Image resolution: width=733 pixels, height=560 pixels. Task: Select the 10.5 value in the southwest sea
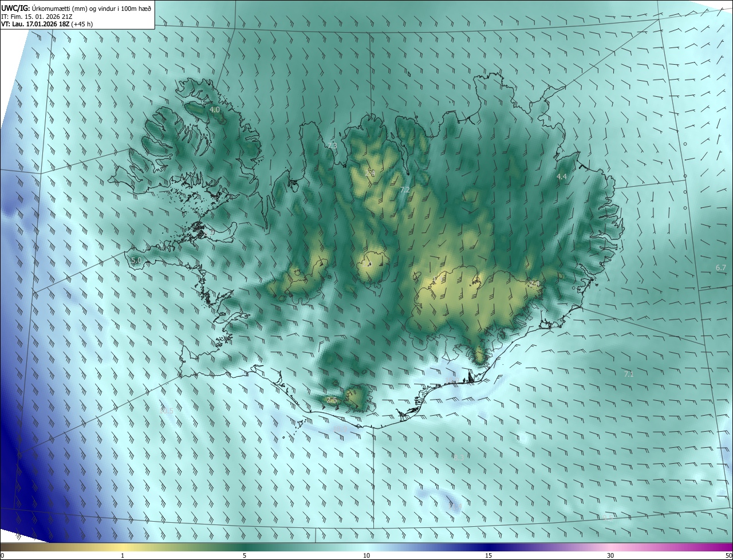click(166, 411)
